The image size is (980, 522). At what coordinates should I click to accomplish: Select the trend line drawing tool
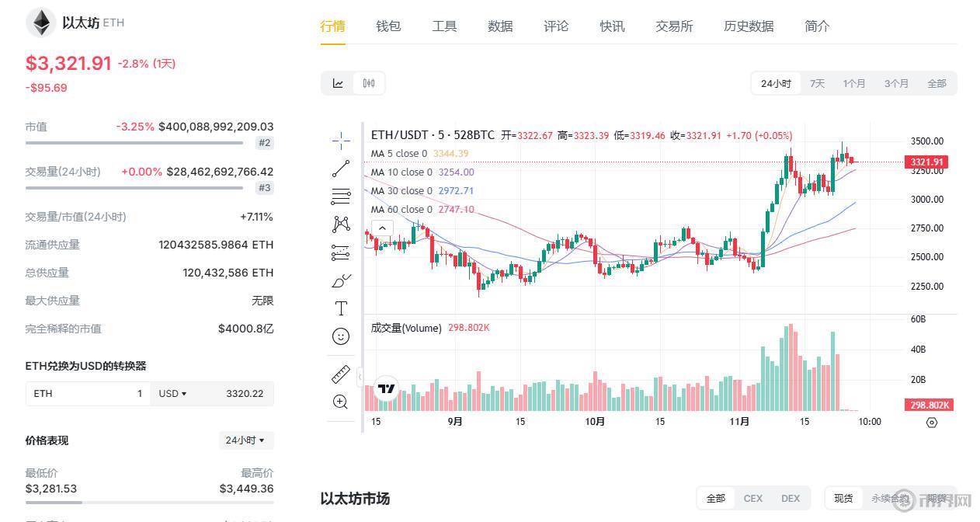pos(341,169)
